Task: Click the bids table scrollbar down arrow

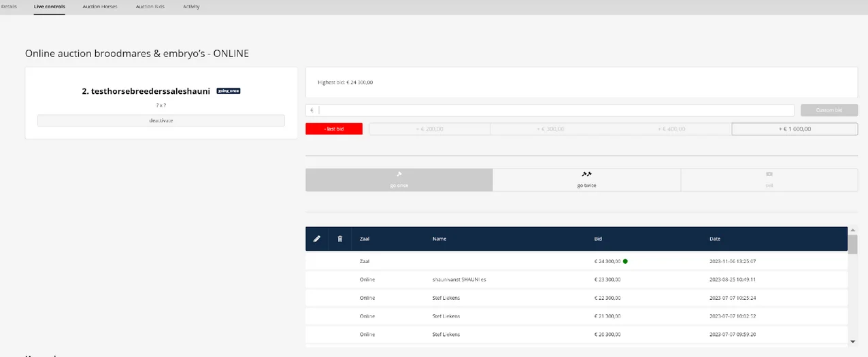Action: point(853,341)
